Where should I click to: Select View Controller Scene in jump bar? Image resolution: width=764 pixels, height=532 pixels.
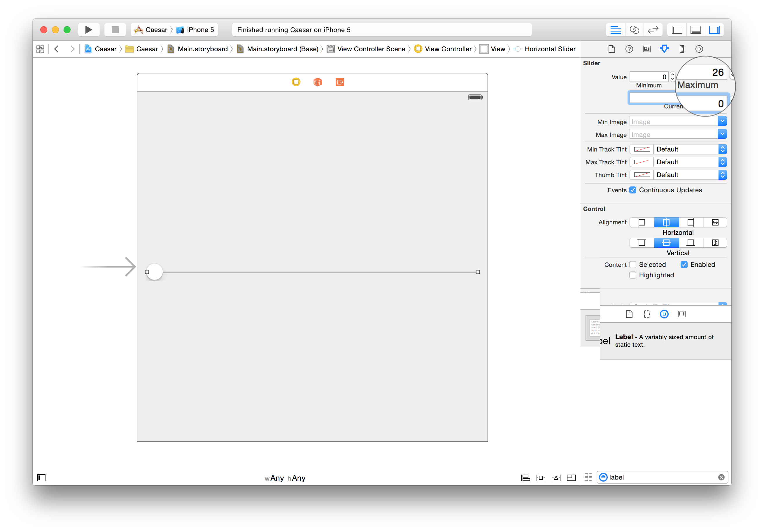coord(366,49)
